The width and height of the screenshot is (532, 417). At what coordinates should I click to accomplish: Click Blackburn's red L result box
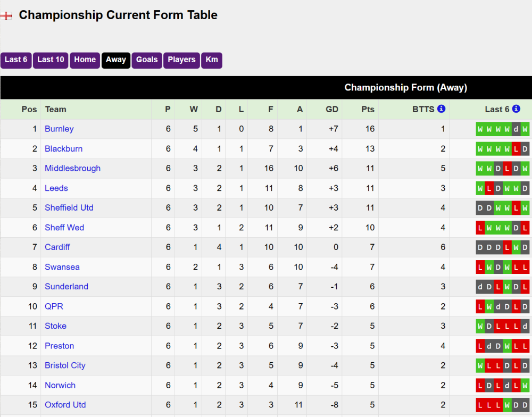point(516,149)
